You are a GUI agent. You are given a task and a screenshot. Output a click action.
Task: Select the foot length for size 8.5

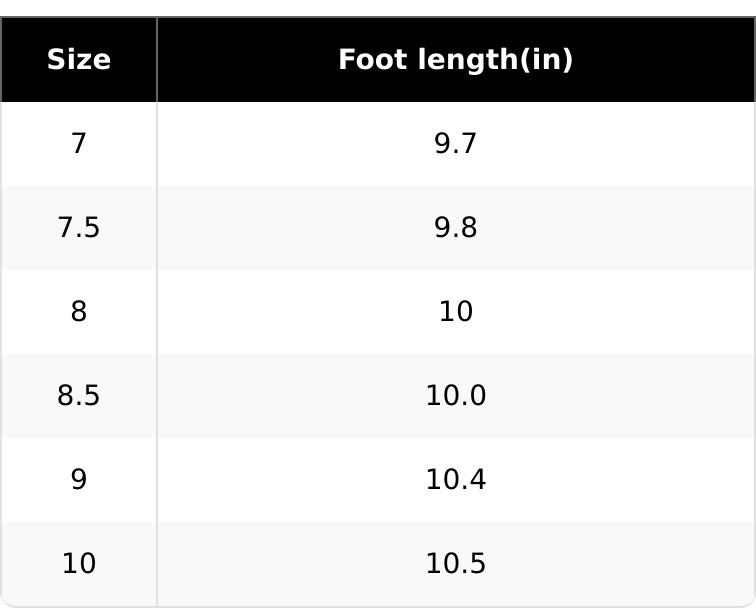point(455,396)
